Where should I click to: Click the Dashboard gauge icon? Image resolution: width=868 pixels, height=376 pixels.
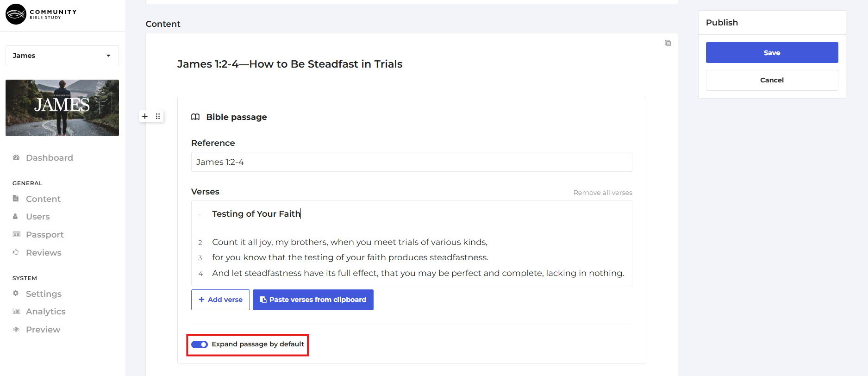[x=16, y=157]
